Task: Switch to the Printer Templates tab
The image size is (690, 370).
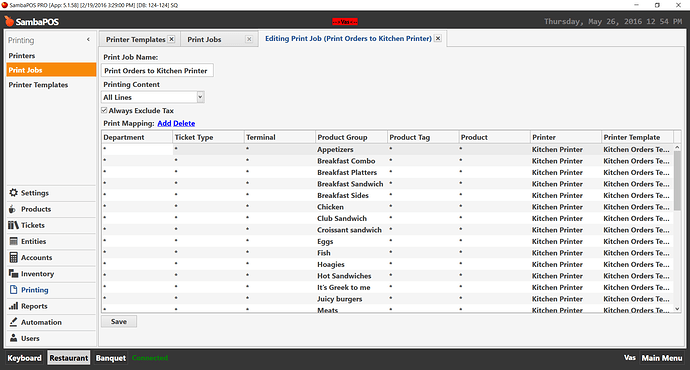Action: [136, 39]
